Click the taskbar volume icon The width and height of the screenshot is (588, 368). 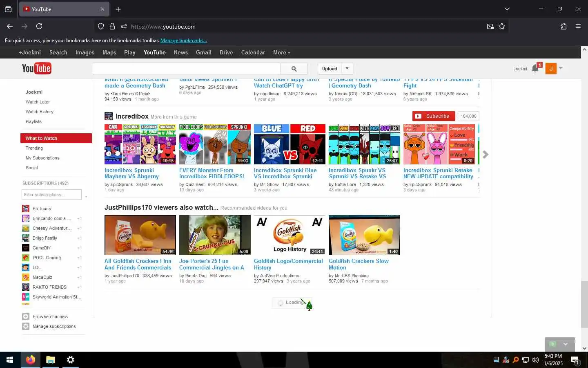coord(535,360)
